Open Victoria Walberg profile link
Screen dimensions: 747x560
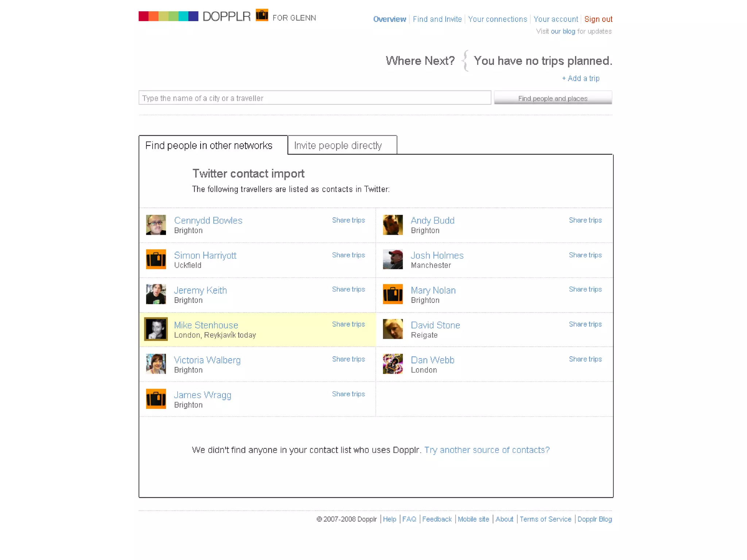click(207, 360)
